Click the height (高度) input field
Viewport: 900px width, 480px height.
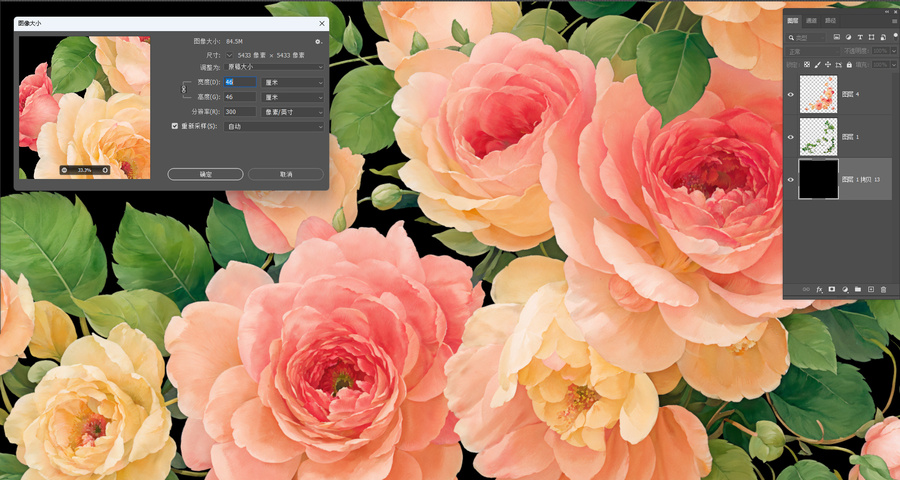tap(240, 98)
